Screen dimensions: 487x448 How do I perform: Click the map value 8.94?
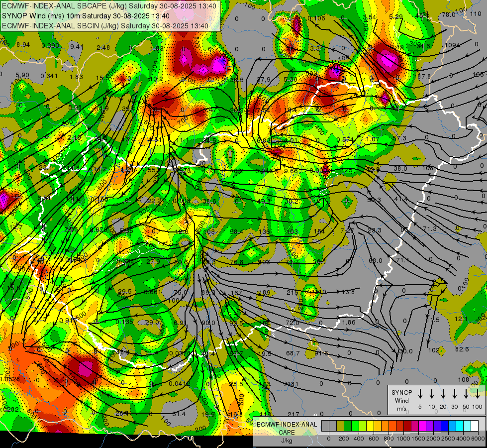23,45
